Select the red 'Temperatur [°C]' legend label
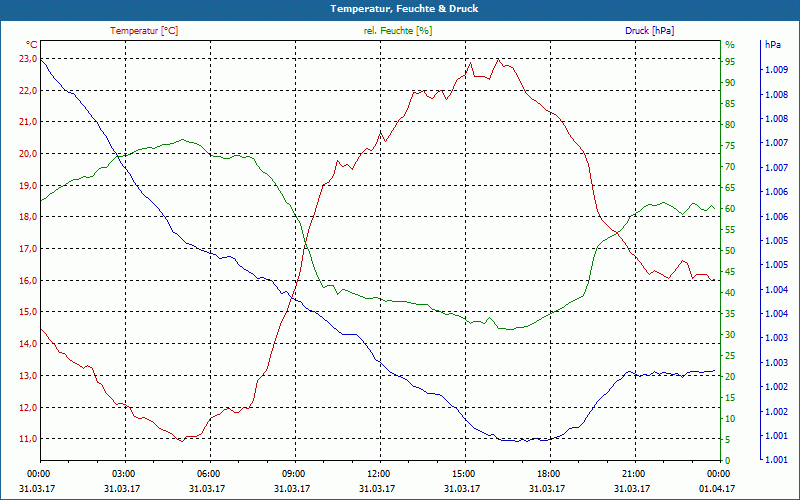 click(x=144, y=31)
